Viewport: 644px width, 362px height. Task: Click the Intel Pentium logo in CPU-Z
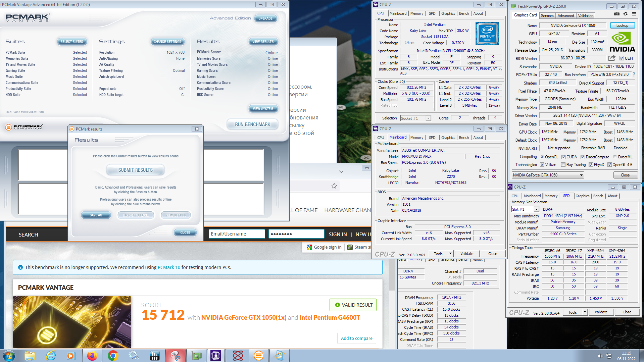[487, 34]
